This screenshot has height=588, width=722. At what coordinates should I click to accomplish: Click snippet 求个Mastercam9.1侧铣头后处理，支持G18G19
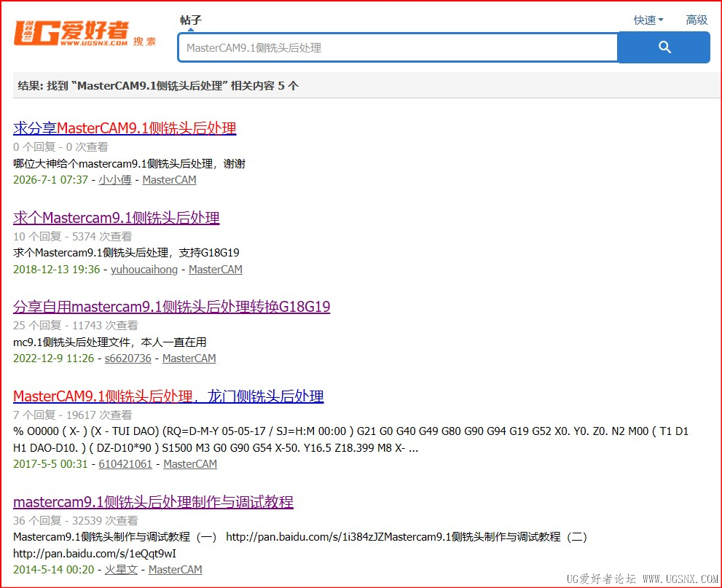tap(127, 252)
